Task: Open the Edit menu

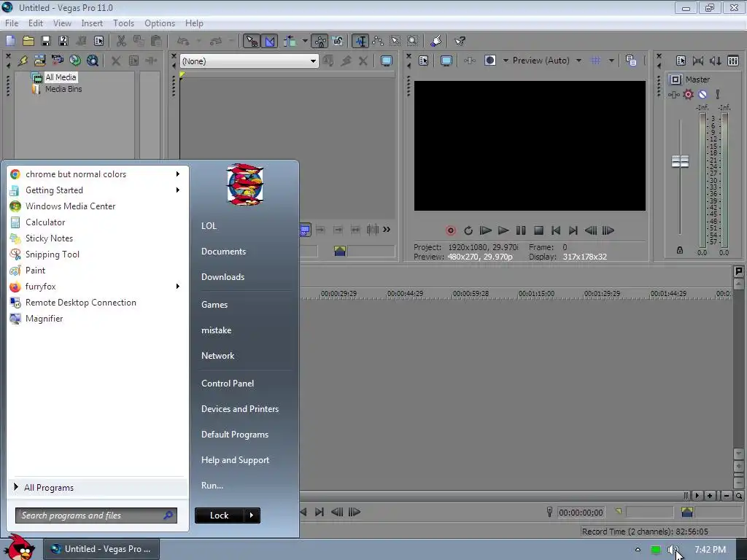Action: [x=36, y=23]
